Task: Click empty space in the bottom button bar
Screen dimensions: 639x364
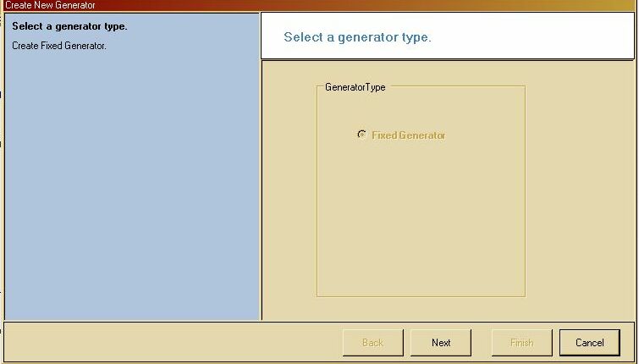Action: (171, 342)
